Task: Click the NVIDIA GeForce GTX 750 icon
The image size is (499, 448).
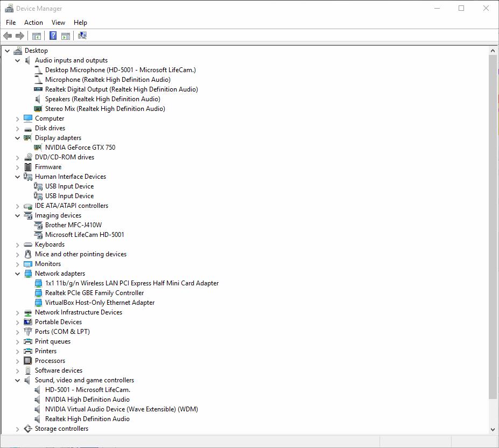Action: pyautogui.click(x=38, y=148)
